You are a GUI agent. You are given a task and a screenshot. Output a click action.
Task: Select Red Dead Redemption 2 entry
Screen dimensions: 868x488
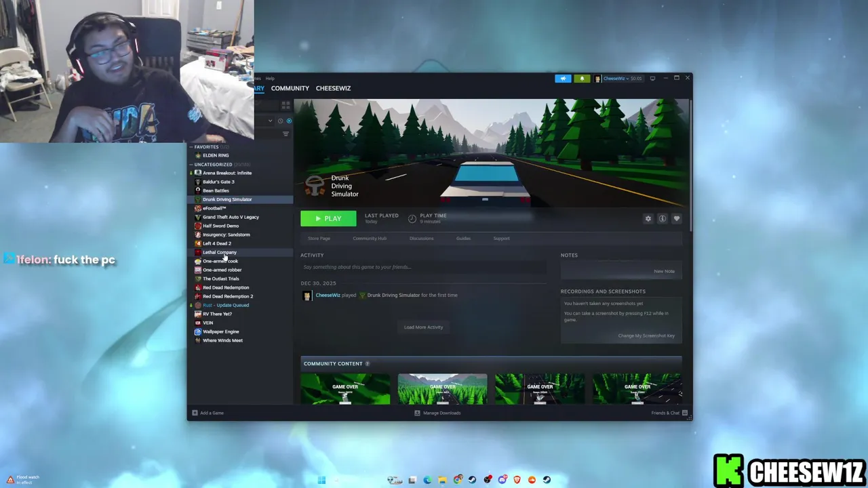point(240,296)
